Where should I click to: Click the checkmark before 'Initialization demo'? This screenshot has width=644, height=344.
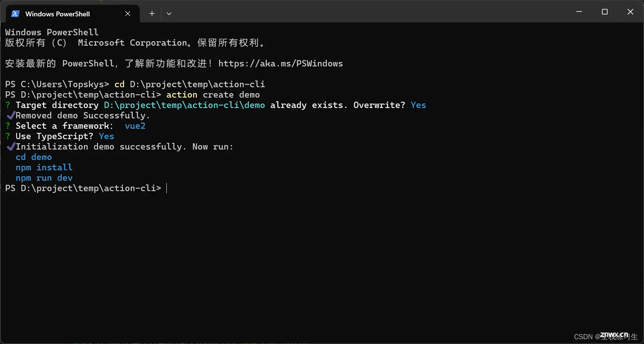(11, 147)
